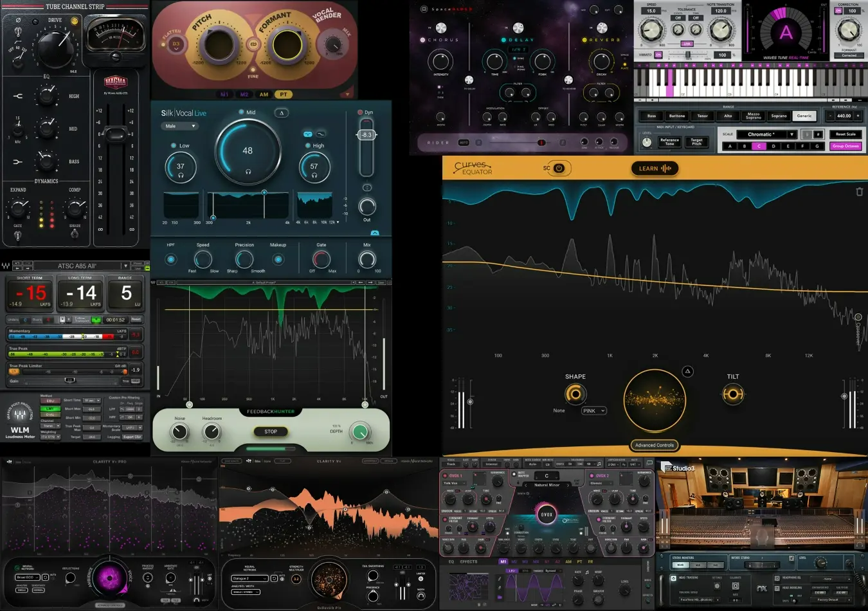868x611 pixels.
Task: Click the headphones icon on the Mid knob
Action: [x=248, y=172]
